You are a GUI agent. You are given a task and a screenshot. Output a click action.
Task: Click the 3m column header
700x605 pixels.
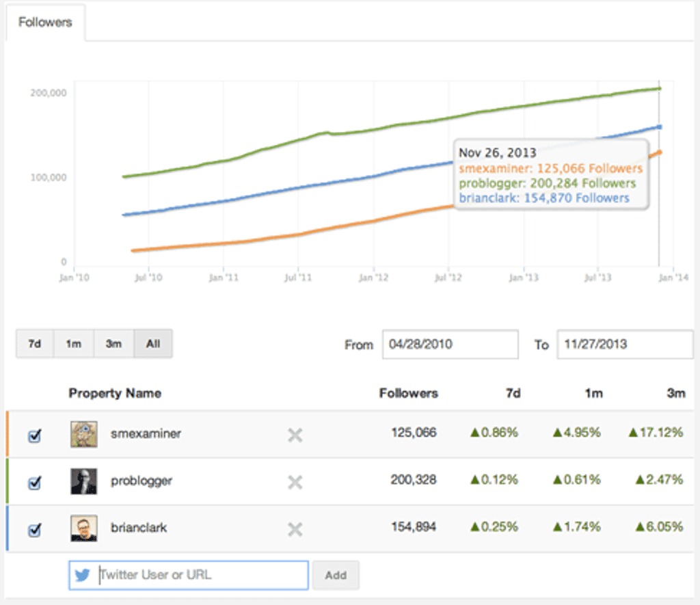pyautogui.click(x=676, y=393)
